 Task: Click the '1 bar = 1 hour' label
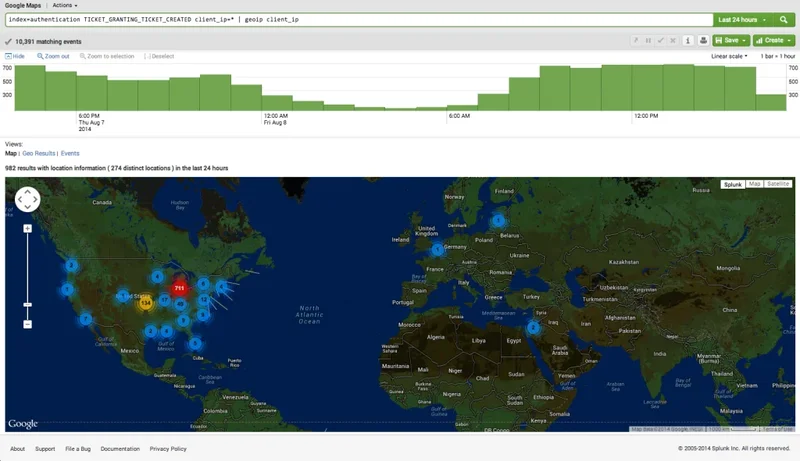[x=778, y=56]
